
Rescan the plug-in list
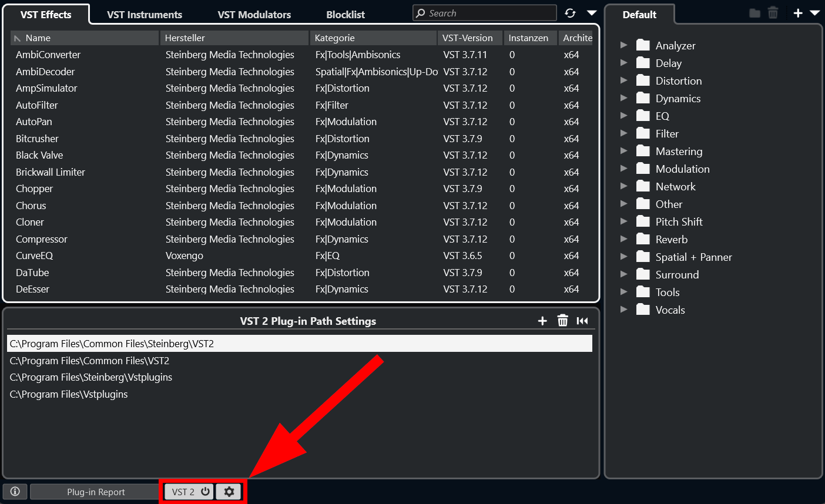click(569, 12)
